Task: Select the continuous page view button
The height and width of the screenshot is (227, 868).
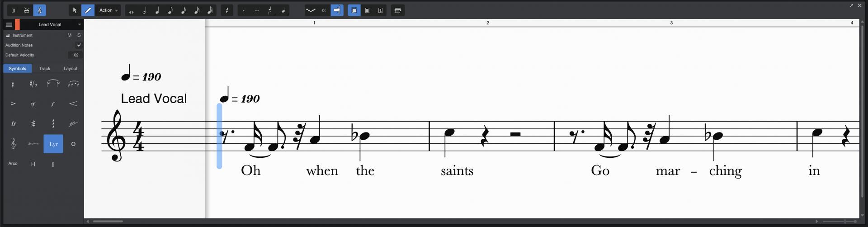Action: 354,10
